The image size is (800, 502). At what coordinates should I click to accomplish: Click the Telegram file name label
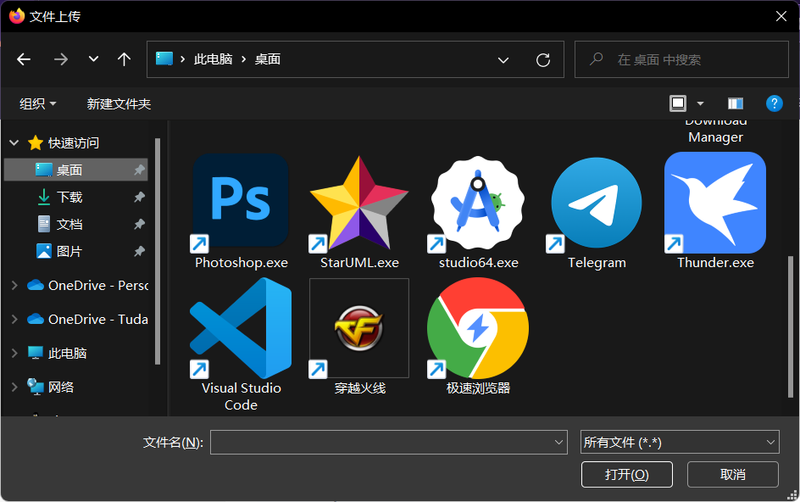pyautogui.click(x=596, y=263)
